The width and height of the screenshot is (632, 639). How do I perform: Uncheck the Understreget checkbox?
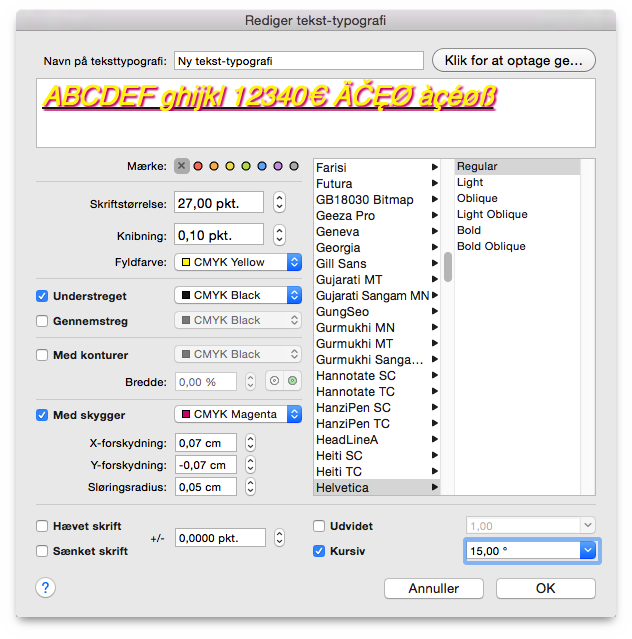(42, 296)
